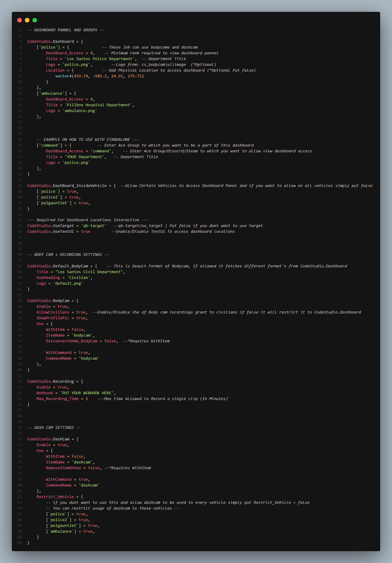Click the CodeStudio.UseTarget setting
This screenshot has width=392, height=563.
tap(50, 226)
